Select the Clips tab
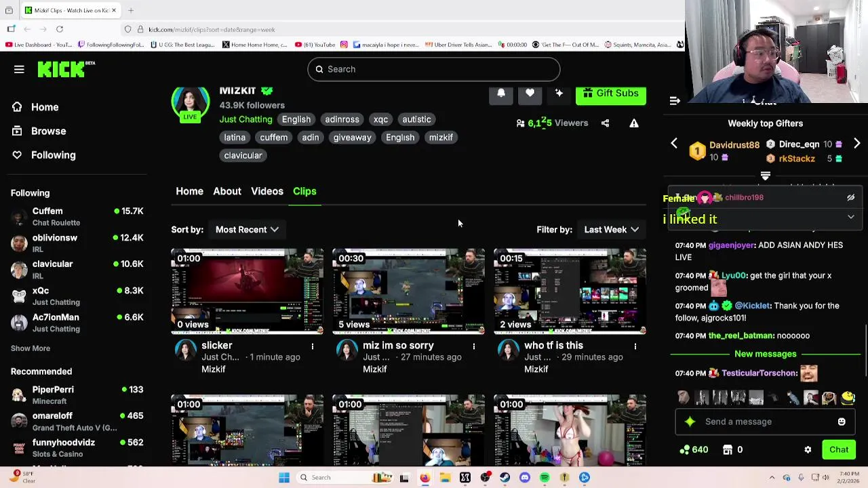The width and height of the screenshot is (868, 488). pos(304,191)
